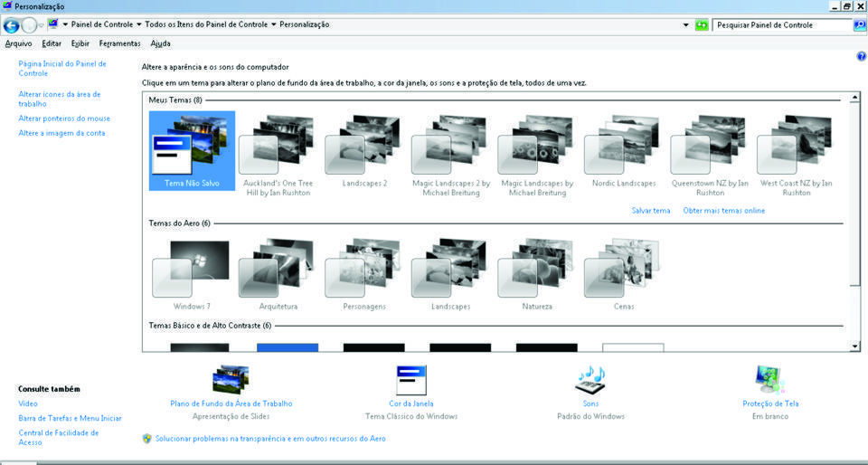Select Magic Landscapes by Michael Breitung theme

pyautogui.click(x=537, y=157)
